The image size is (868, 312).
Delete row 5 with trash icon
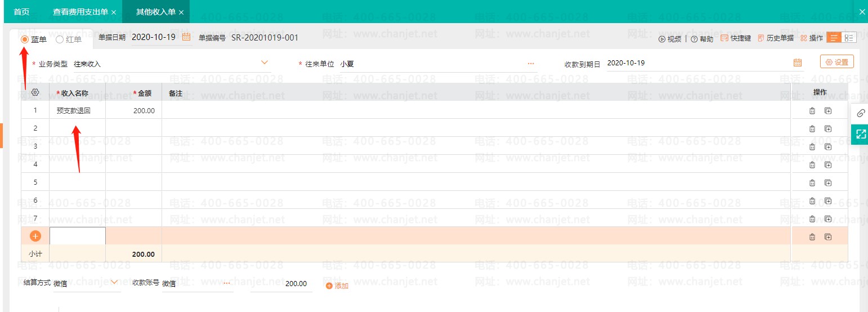click(x=812, y=182)
